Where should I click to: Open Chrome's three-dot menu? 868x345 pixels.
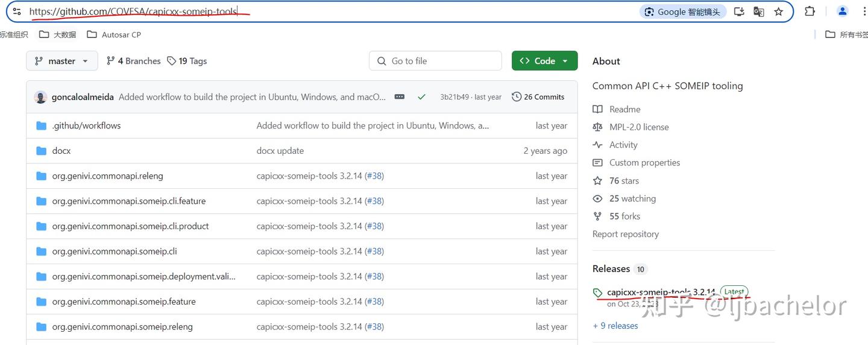pyautogui.click(x=864, y=11)
